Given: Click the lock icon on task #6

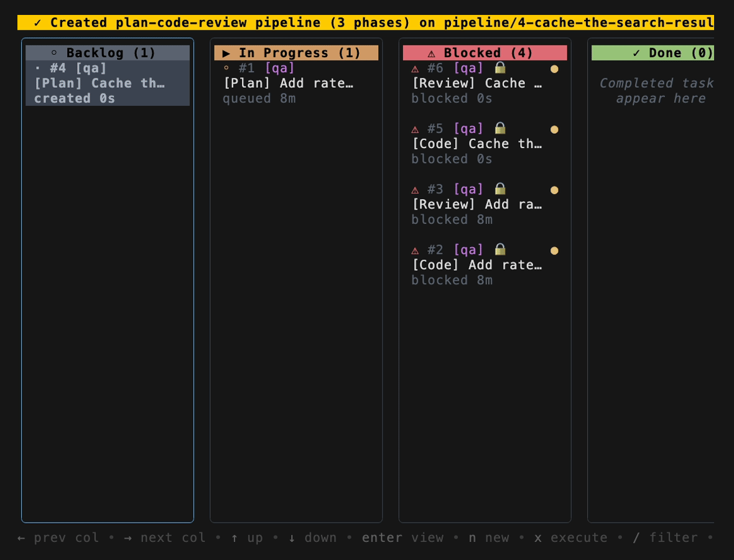Looking at the screenshot, I should [x=500, y=68].
